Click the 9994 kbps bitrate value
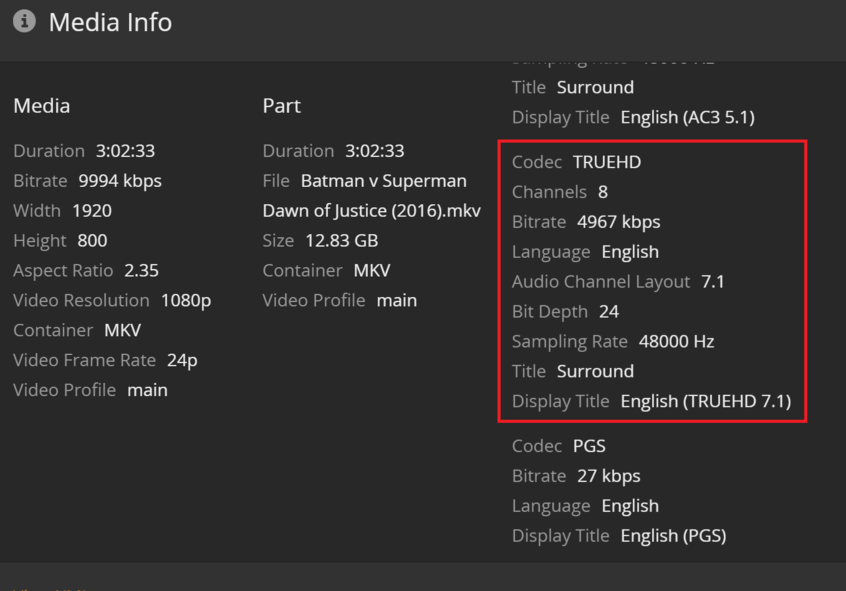 120,181
